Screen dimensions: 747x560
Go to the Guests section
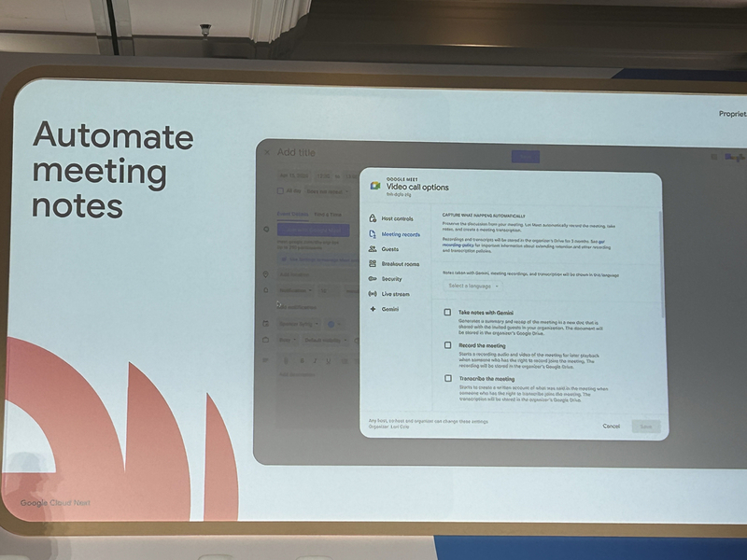tap(389, 249)
